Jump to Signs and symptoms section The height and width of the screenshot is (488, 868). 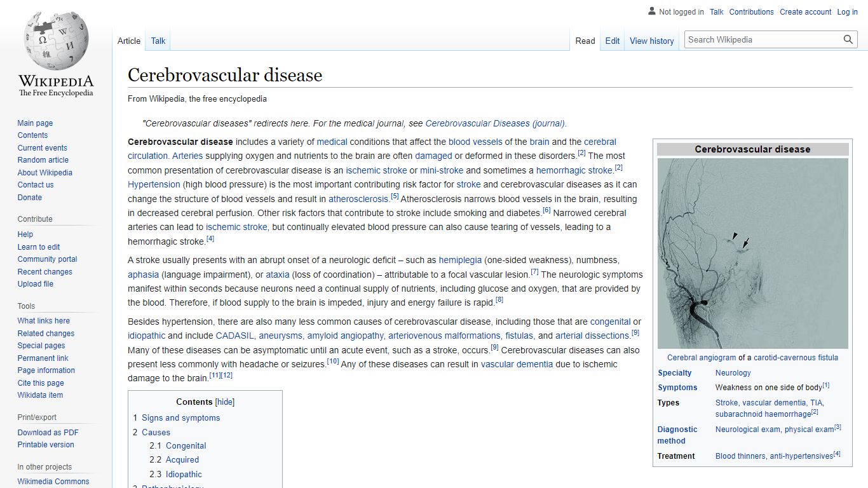tap(180, 418)
